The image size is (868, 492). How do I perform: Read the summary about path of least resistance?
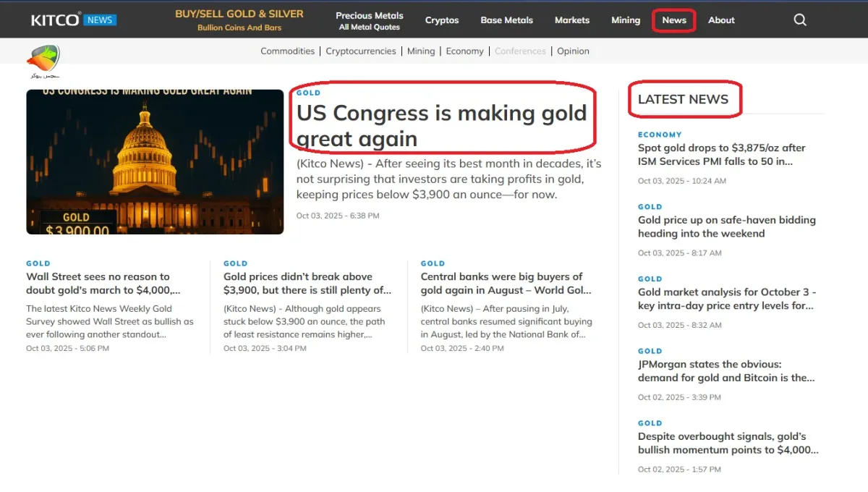(x=305, y=322)
